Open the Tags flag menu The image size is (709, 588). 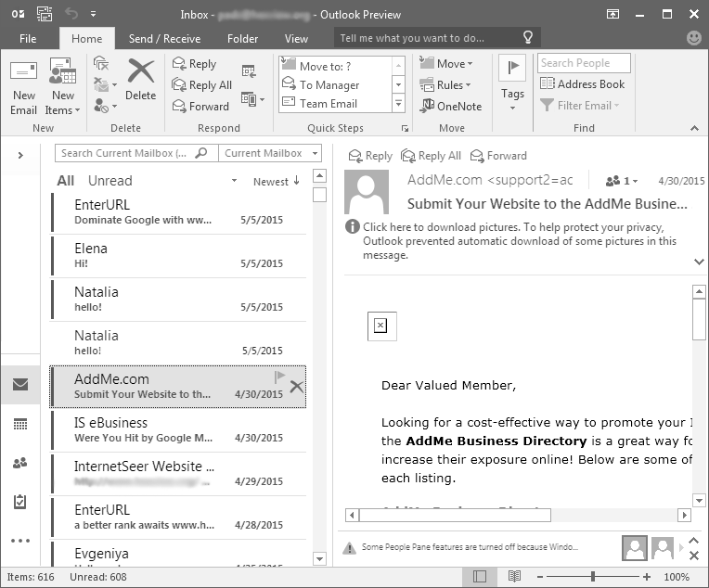coord(512,83)
